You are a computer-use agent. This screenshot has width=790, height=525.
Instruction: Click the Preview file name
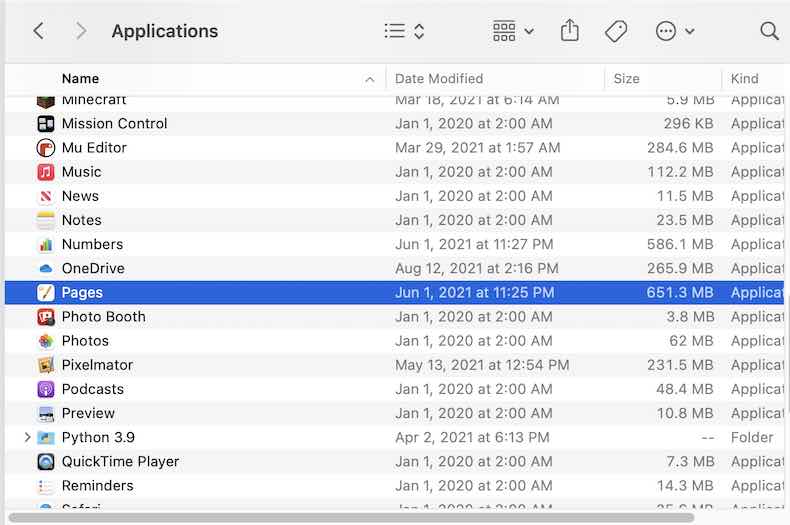(x=88, y=414)
